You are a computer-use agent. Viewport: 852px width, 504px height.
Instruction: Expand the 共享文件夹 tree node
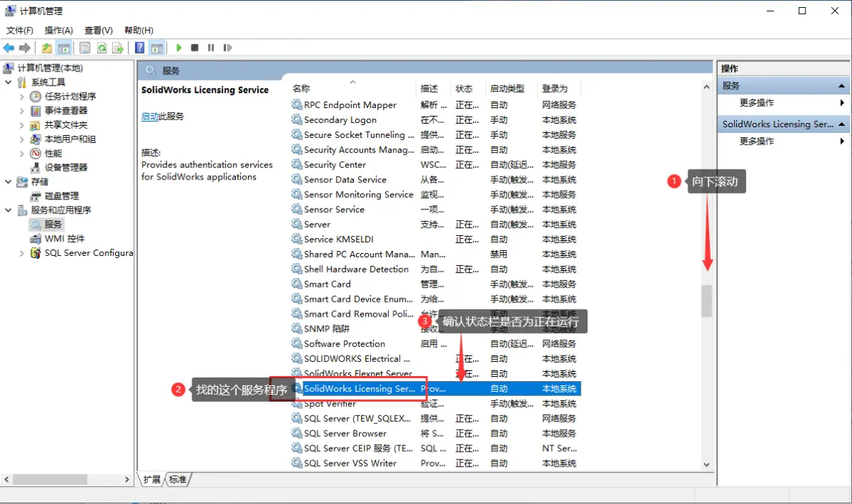coord(21,125)
